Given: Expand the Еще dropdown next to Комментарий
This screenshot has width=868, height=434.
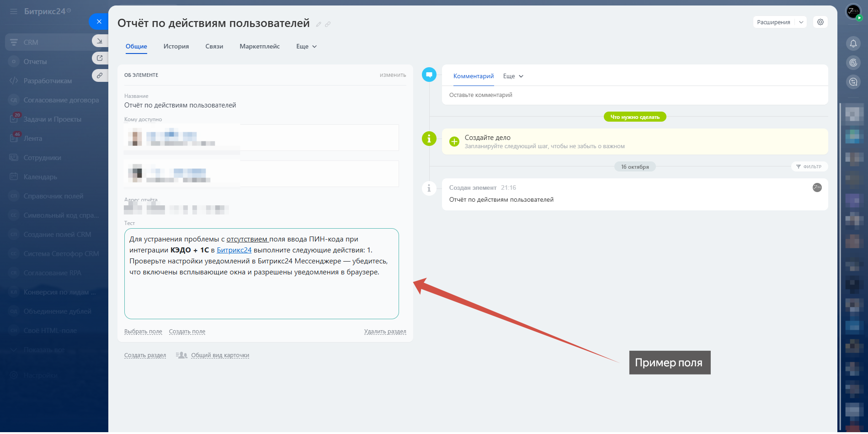Looking at the screenshot, I should (x=513, y=76).
